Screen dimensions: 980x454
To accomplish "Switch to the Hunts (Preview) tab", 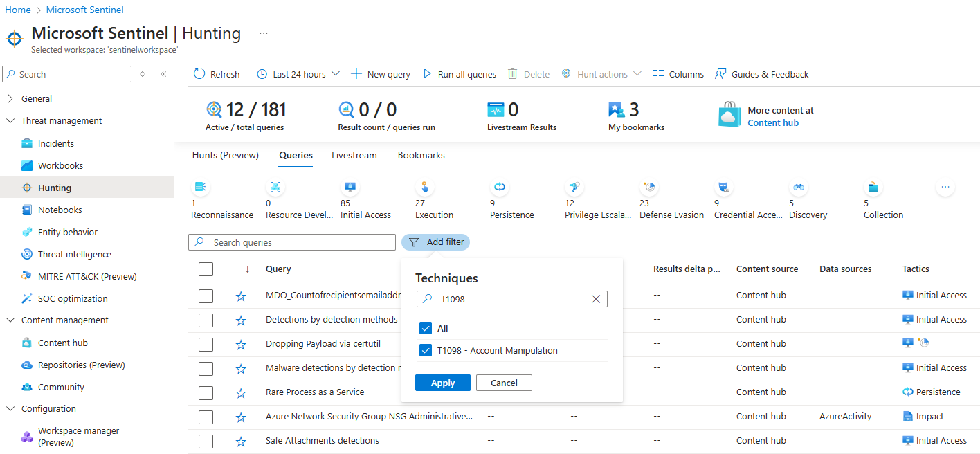I will click(x=226, y=155).
